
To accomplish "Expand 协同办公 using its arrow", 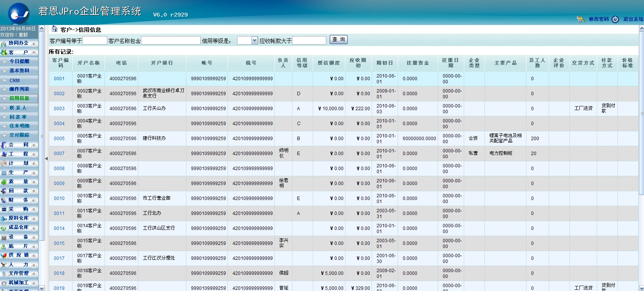I will (34, 43).
